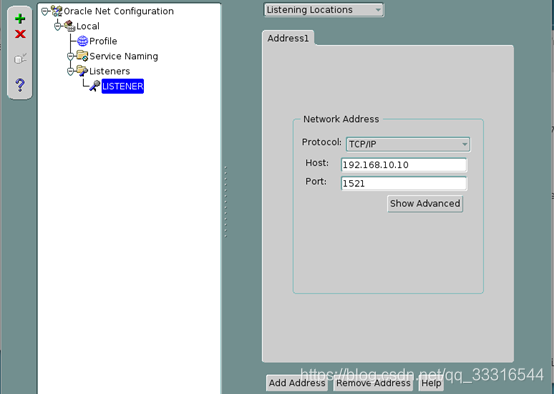Click the Remove Address button
Viewport: 554px width, 394px height.
(x=373, y=383)
